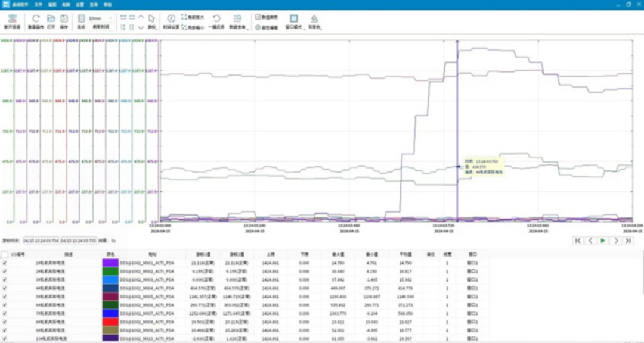Open the 文件 (File) menu

pyautogui.click(x=38, y=5)
